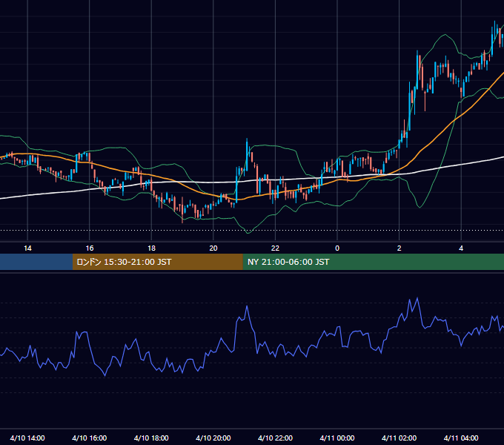
Task: Click the 4/10 20:00 label on the indicator axis
Action: point(213,438)
